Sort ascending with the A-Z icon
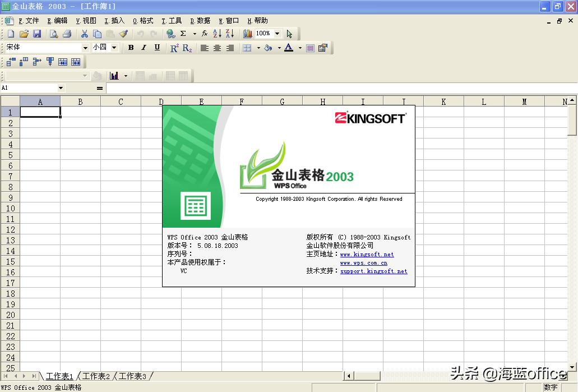The width and height of the screenshot is (578, 392). pos(218,34)
